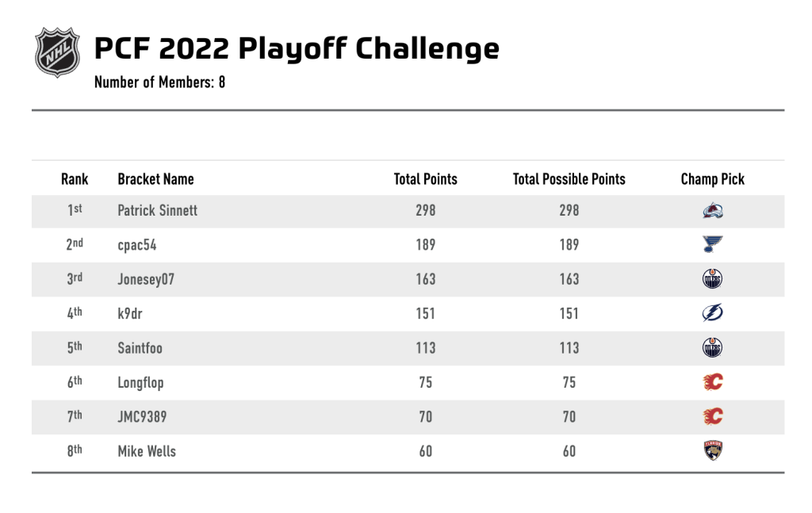Open the Saintfoo bracket

point(140,348)
